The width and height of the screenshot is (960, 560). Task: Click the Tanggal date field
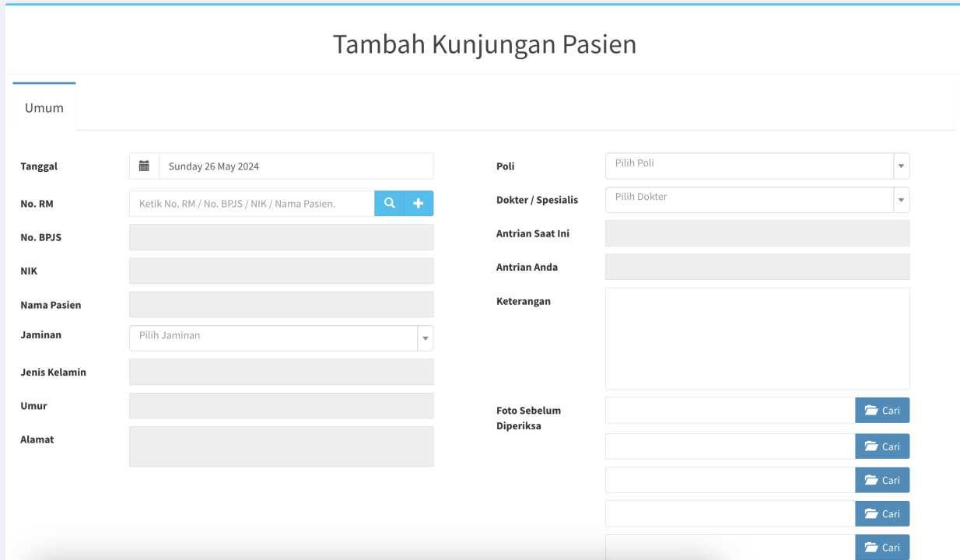[296, 166]
